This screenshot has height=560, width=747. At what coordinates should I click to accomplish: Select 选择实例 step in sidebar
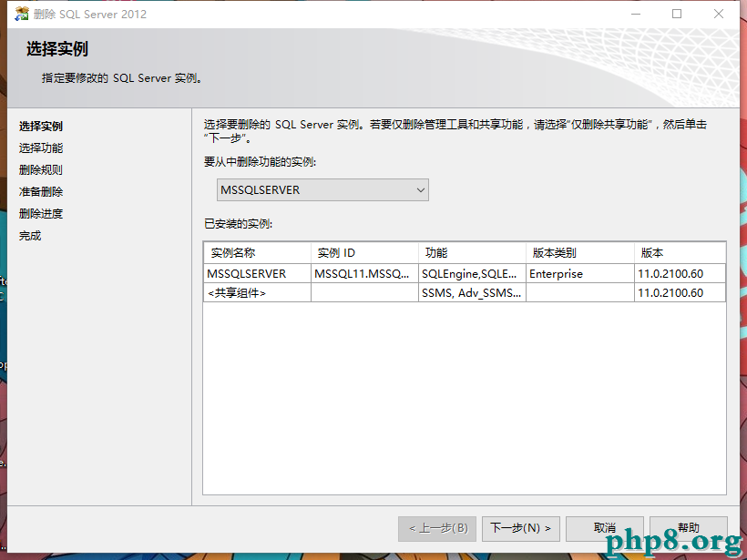pyautogui.click(x=41, y=127)
